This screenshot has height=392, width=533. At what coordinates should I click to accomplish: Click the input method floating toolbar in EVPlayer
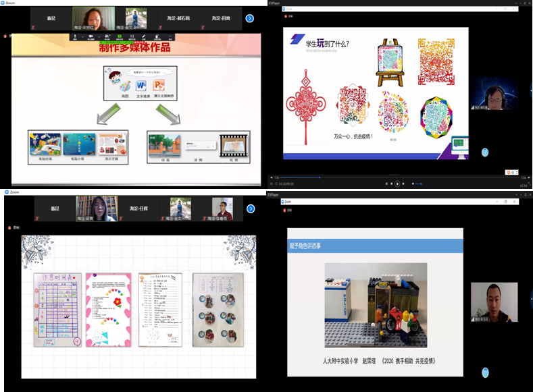point(511,173)
